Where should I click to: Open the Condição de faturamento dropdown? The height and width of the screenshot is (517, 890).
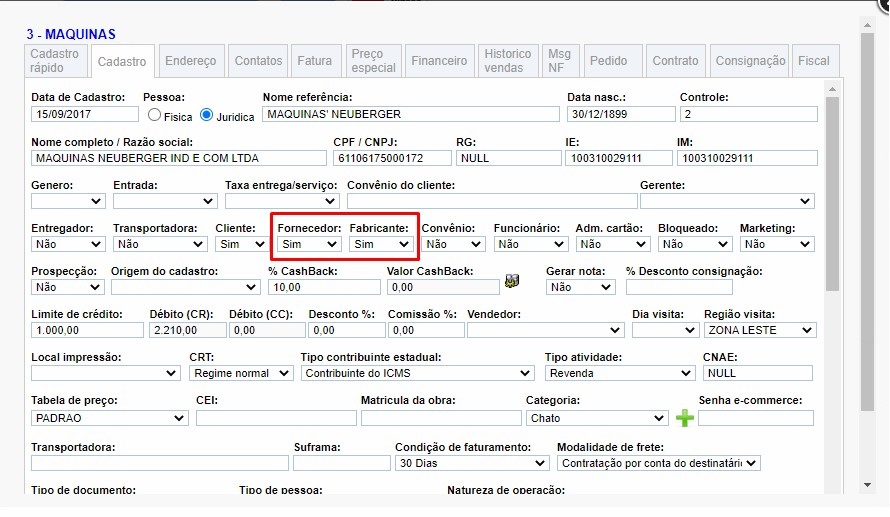click(x=472, y=463)
